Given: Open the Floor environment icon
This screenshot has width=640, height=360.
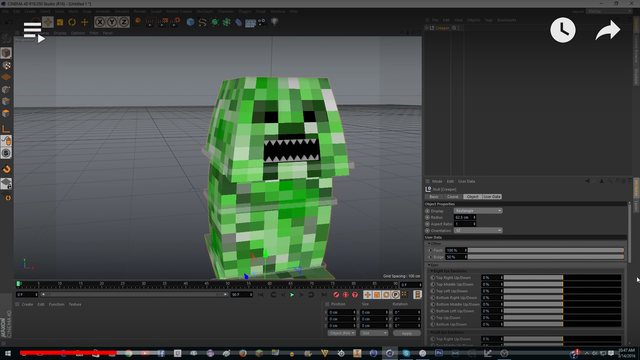Looking at the screenshot, I should point(250,22).
